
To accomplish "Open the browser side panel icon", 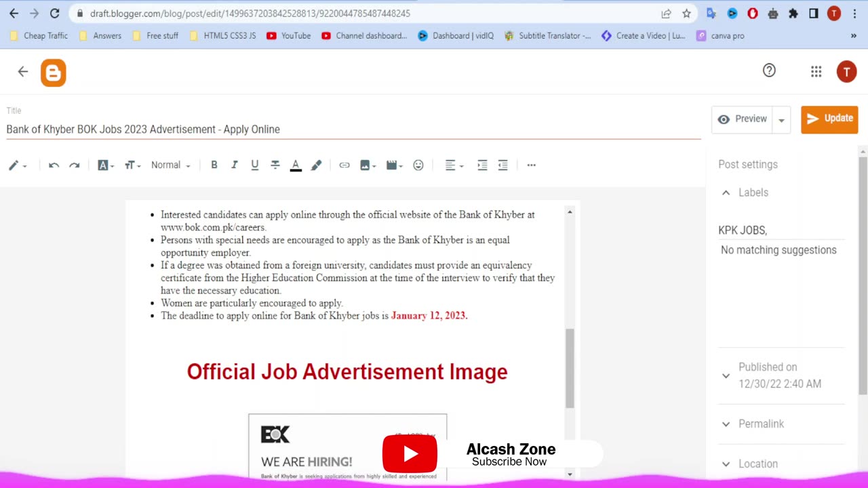I will click(x=814, y=14).
